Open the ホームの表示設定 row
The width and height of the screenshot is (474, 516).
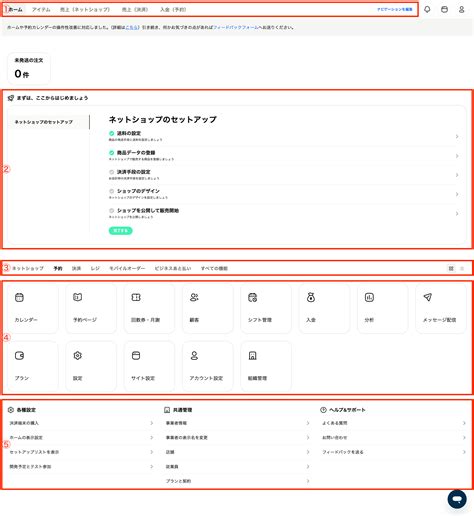[x=82, y=438]
